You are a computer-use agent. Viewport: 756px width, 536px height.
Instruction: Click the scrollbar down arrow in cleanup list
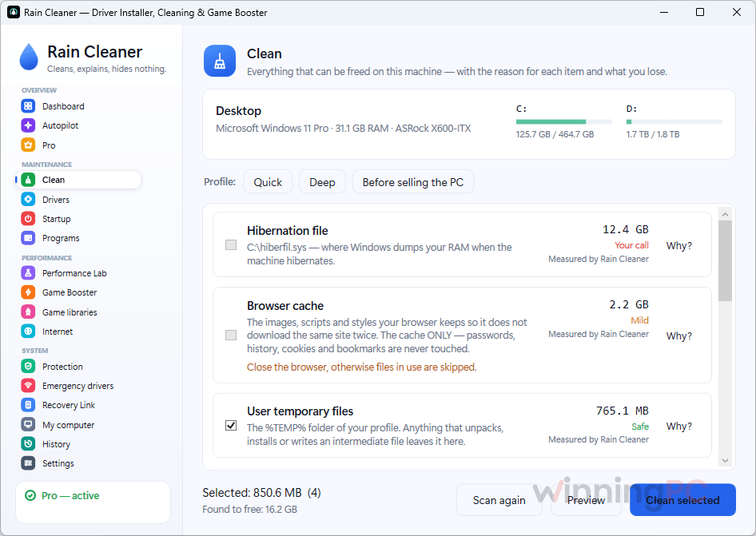(725, 461)
